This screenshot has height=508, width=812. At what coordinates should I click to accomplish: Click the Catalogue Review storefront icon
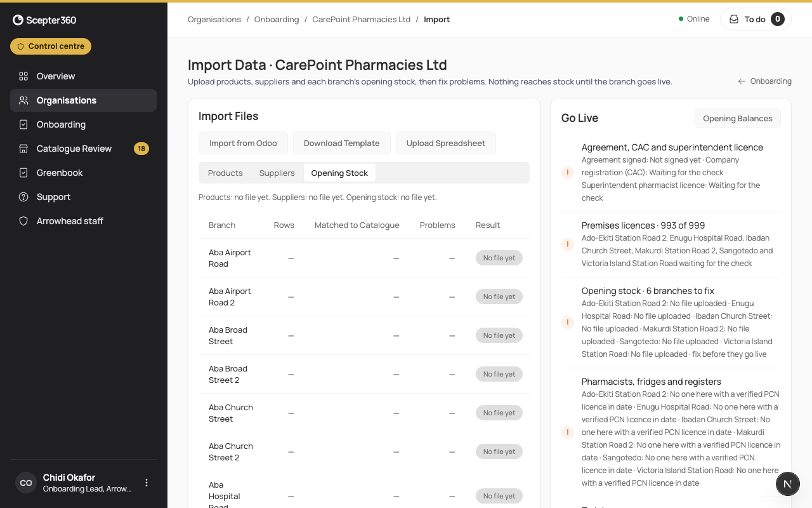tap(23, 149)
